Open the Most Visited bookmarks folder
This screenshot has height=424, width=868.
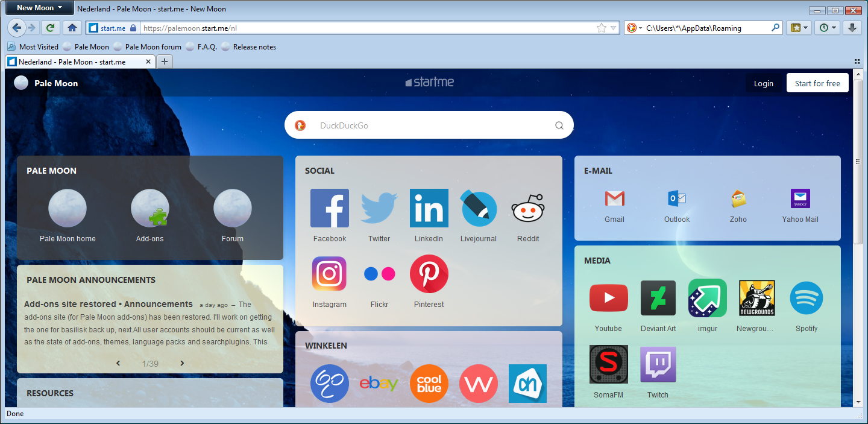point(33,46)
